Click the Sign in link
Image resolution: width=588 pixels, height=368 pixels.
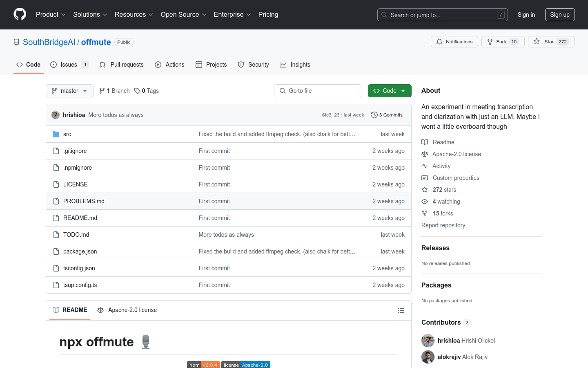(526, 15)
